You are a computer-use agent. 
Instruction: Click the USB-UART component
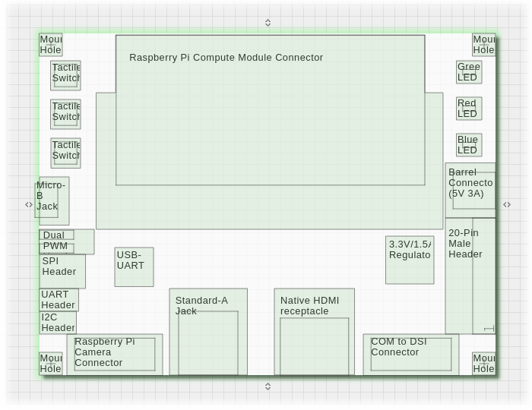[134, 267]
